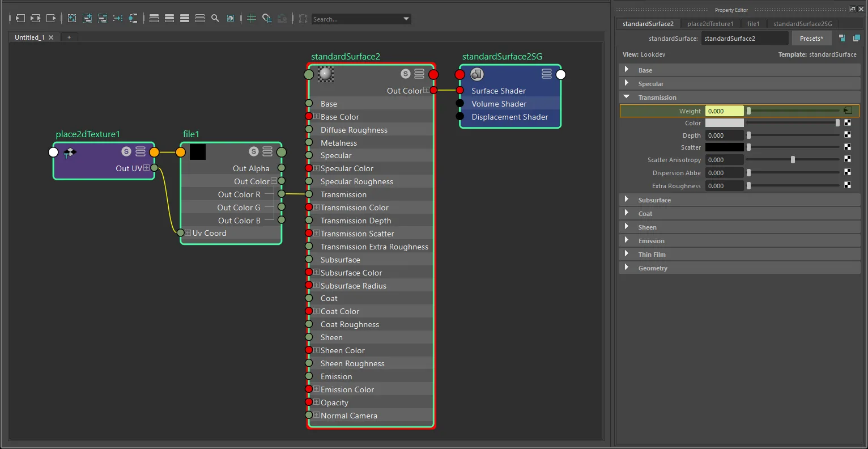Set nodes to full view mode icon

tap(185, 19)
